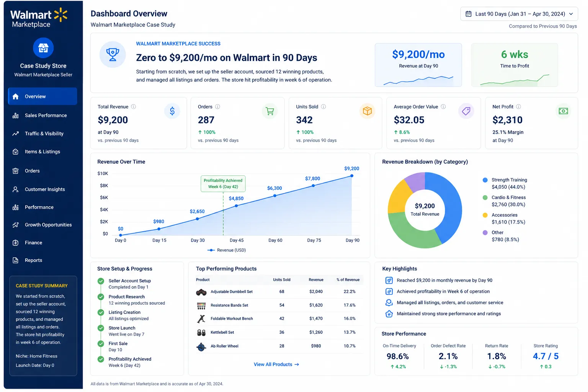This screenshot has width=588, height=392.
Task: Click the Other purple legend dot
Action: [485, 233]
